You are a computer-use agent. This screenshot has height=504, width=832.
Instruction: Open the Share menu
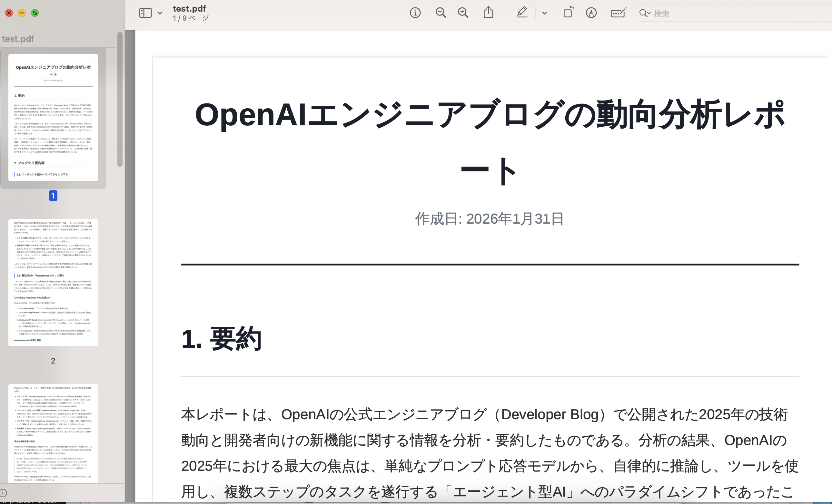[x=488, y=13]
